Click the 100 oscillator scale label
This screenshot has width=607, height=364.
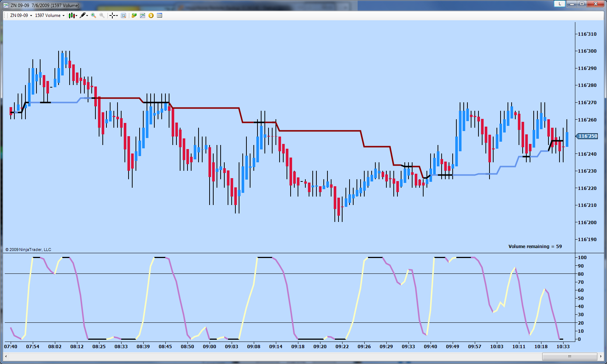click(582, 257)
